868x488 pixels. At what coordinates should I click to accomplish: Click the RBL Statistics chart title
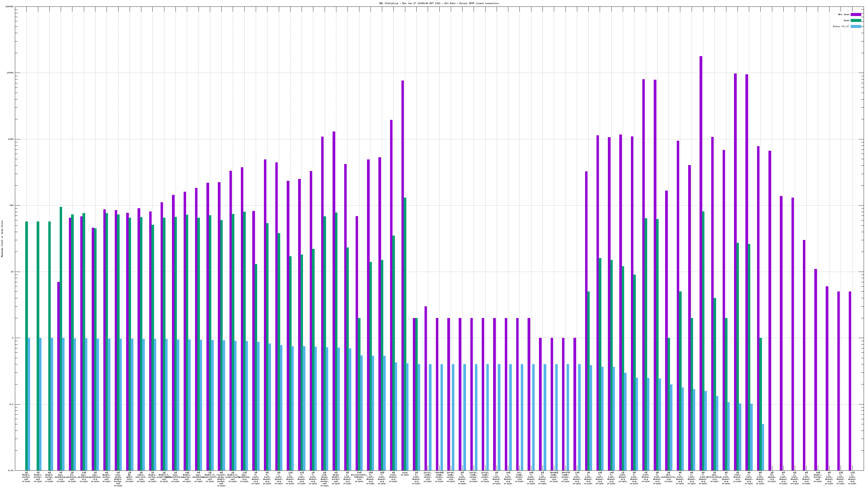[439, 3]
